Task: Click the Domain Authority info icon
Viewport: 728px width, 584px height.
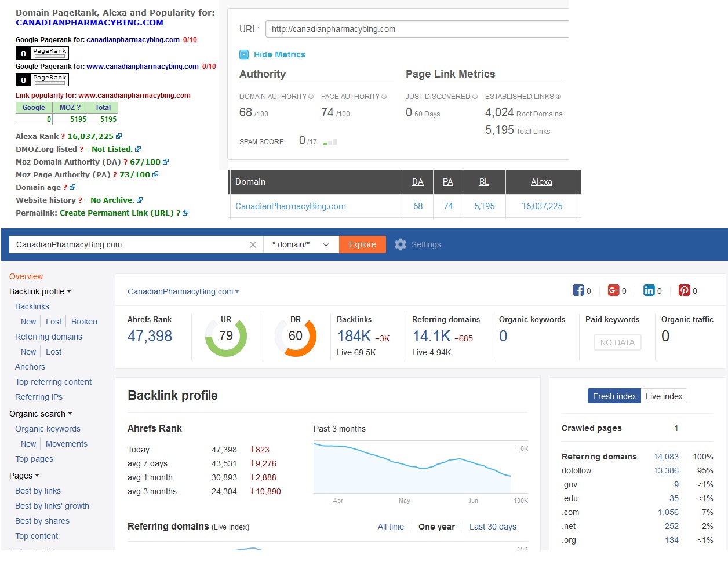Action: coord(311,97)
